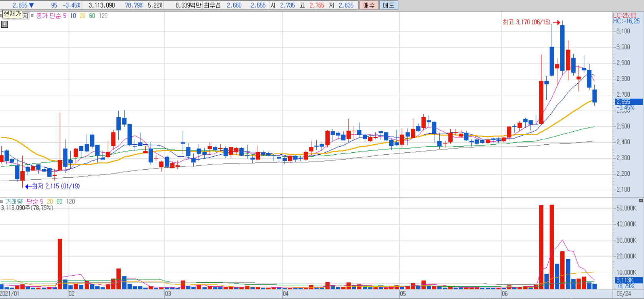Viewport: 644px width, 299px height.
Task: Click the 50,000K volume axis label
Action: 626,208
